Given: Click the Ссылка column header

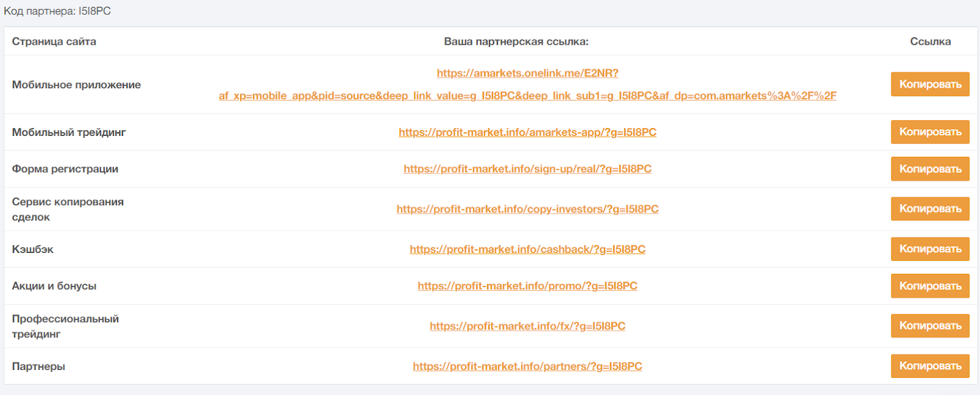Looking at the screenshot, I should [930, 42].
